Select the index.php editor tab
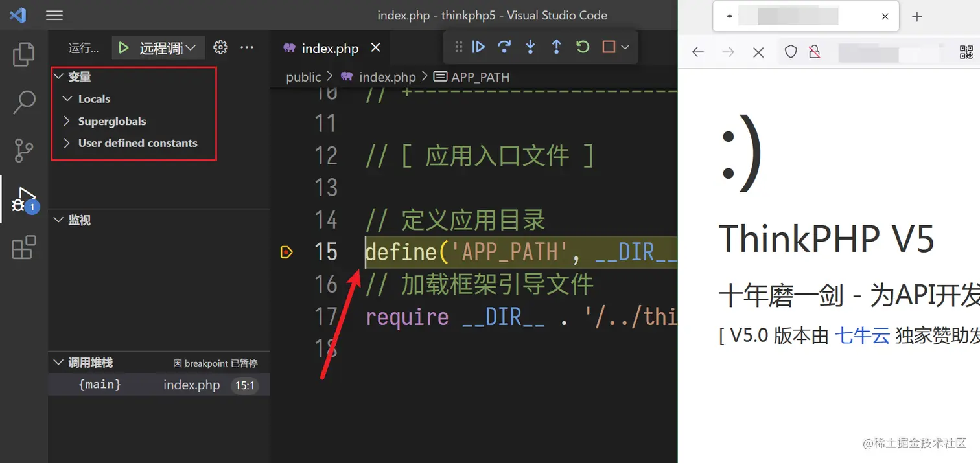This screenshot has height=463, width=980. tap(330, 49)
